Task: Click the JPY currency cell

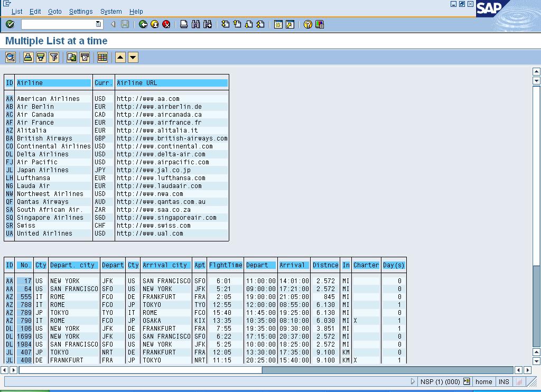Action: point(100,170)
